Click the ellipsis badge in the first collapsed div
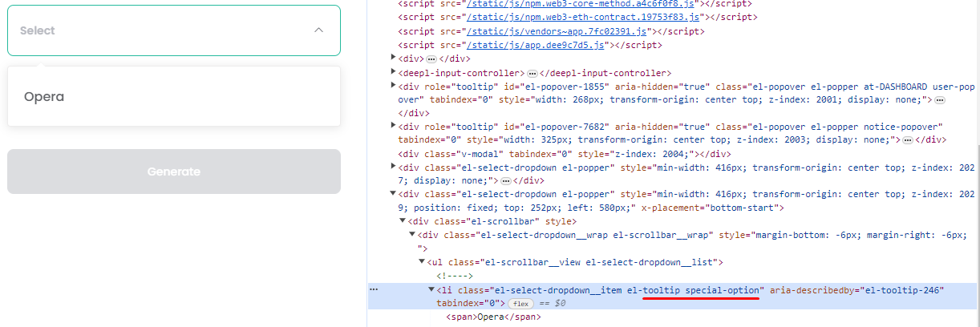This screenshot has width=980, height=327. (431, 59)
